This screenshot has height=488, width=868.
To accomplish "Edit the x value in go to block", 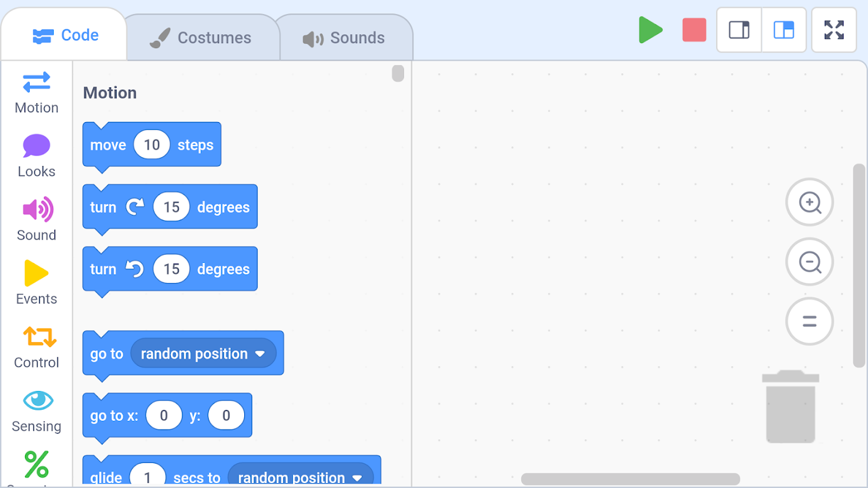I will pyautogui.click(x=164, y=415).
